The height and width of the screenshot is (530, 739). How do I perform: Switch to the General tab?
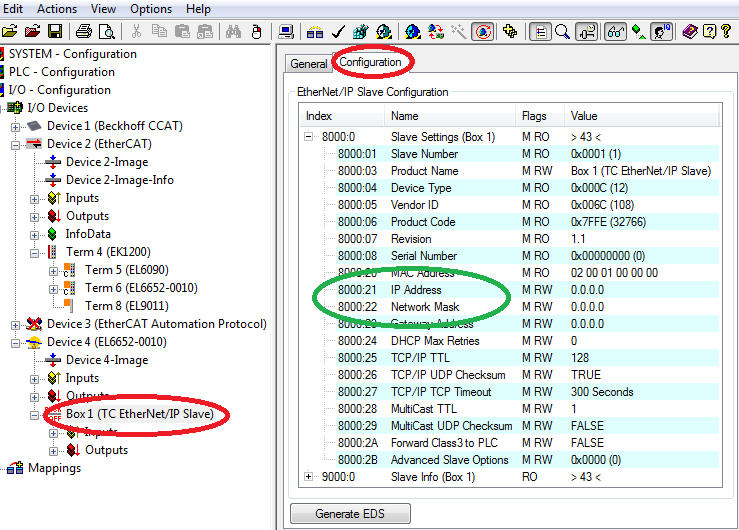pyautogui.click(x=308, y=64)
